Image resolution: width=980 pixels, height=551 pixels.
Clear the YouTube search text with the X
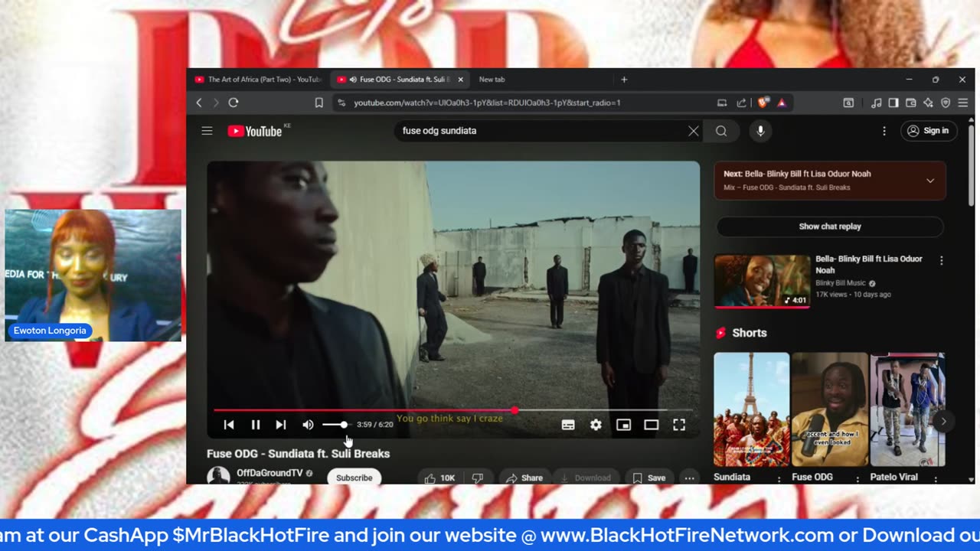click(x=694, y=131)
